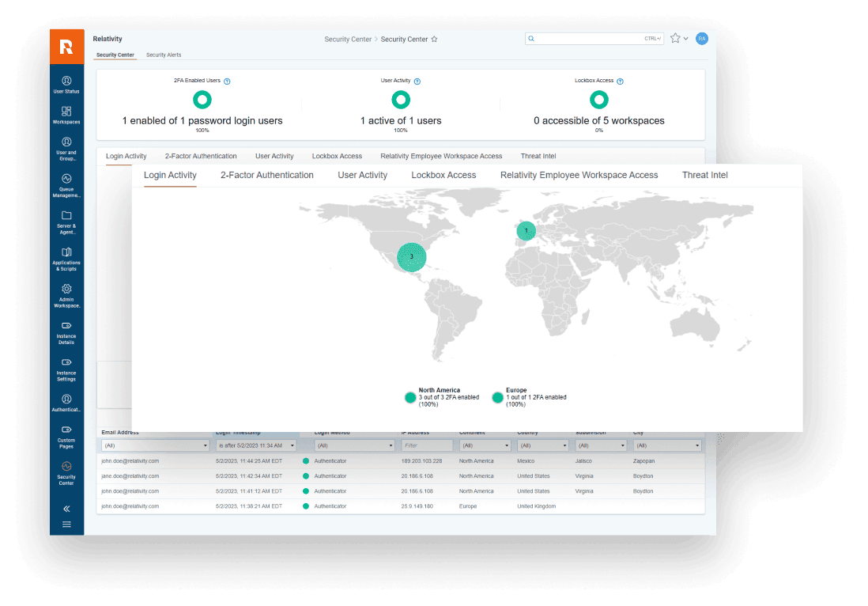868x606 pixels.
Task: Focus the top search input field
Action: [x=594, y=39]
